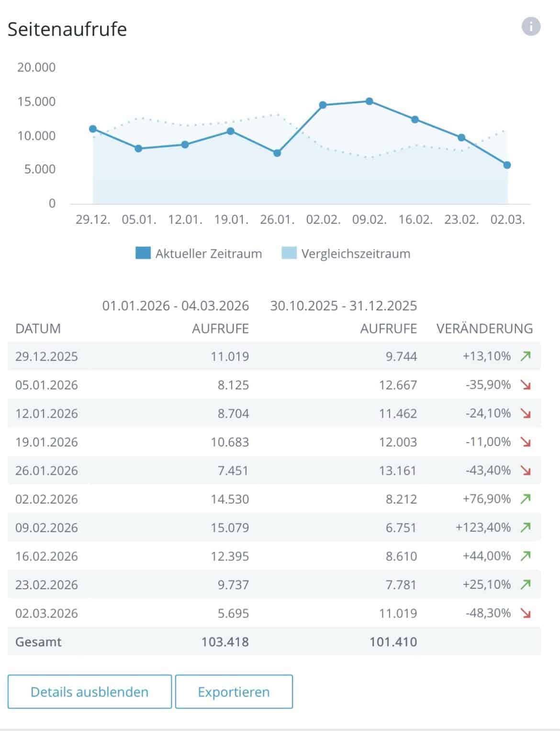Click the Gesamt total row label

tap(38, 642)
